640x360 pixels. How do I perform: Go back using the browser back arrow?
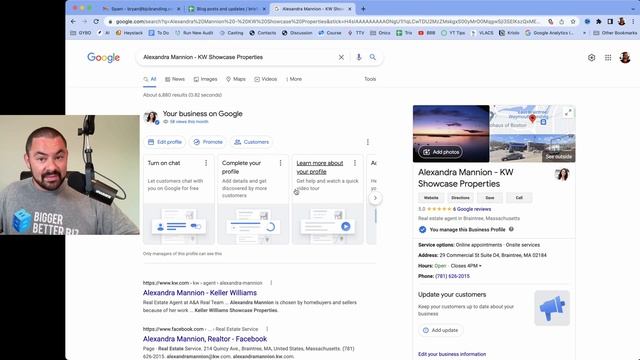pos(73,22)
